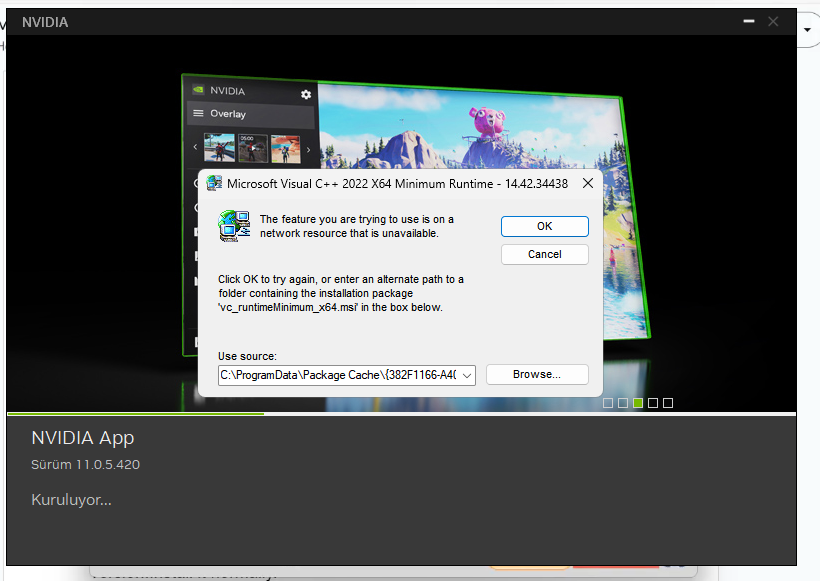The image size is (820, 581).
Task: Click the network resource computer icon
Action: [234, 226]
